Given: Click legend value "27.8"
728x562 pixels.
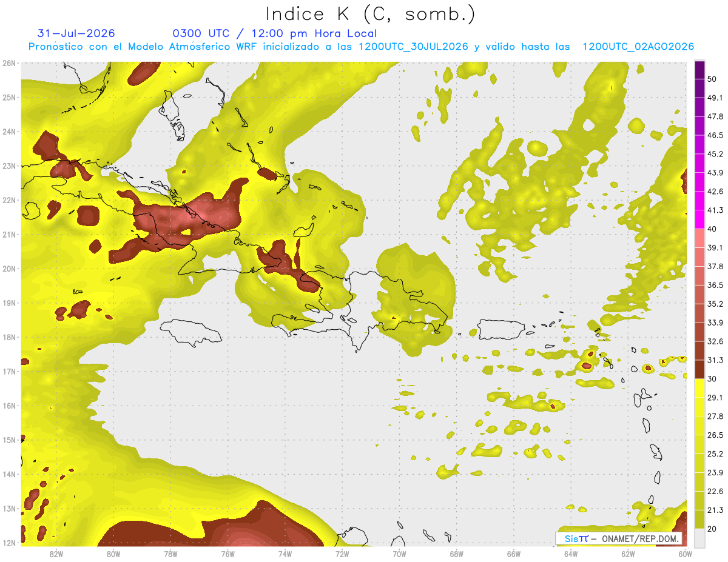Looking at the screenshot, I should 715,416.
